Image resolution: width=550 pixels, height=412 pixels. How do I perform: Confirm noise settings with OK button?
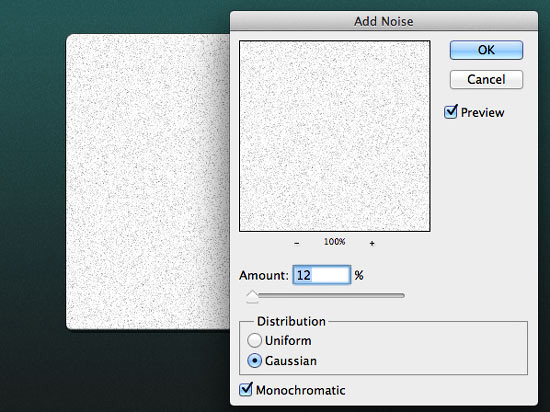point(486,50)
